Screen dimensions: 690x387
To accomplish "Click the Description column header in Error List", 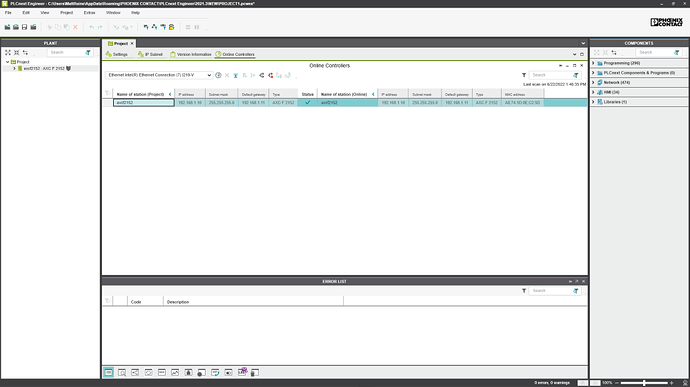I will 253,302.
